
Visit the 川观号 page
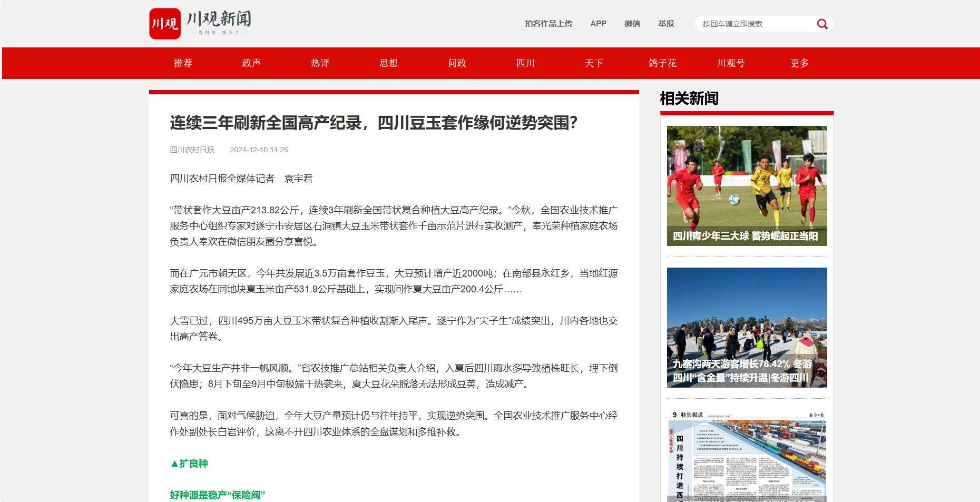pos(731,63)
